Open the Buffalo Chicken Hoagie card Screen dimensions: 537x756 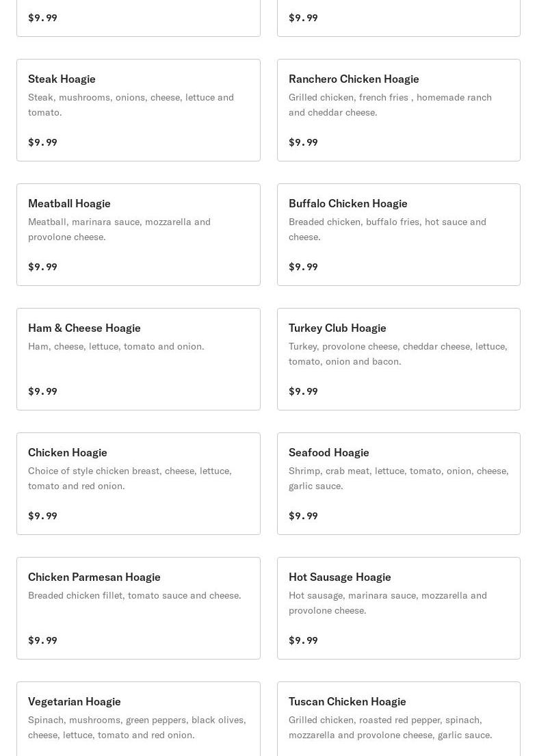click(399, 234)
